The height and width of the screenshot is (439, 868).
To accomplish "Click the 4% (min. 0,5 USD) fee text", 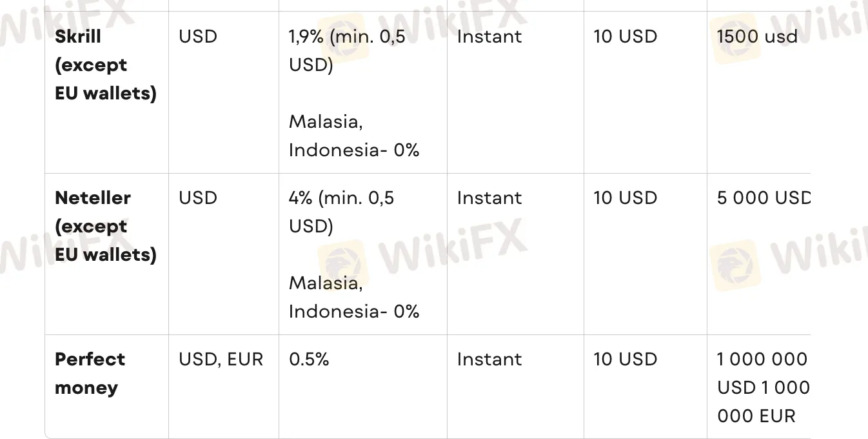I will click(x=342, y=212).
